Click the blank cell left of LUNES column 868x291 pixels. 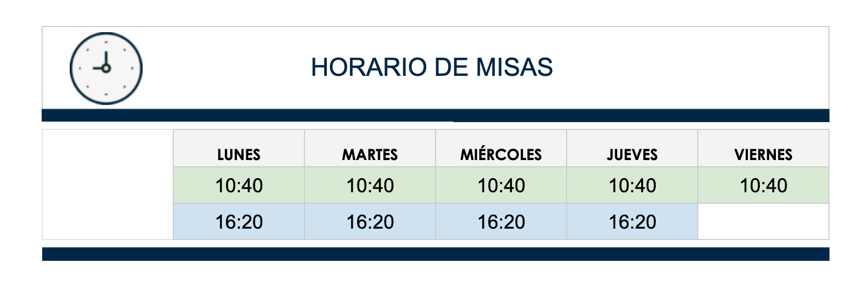coord(108,184)
